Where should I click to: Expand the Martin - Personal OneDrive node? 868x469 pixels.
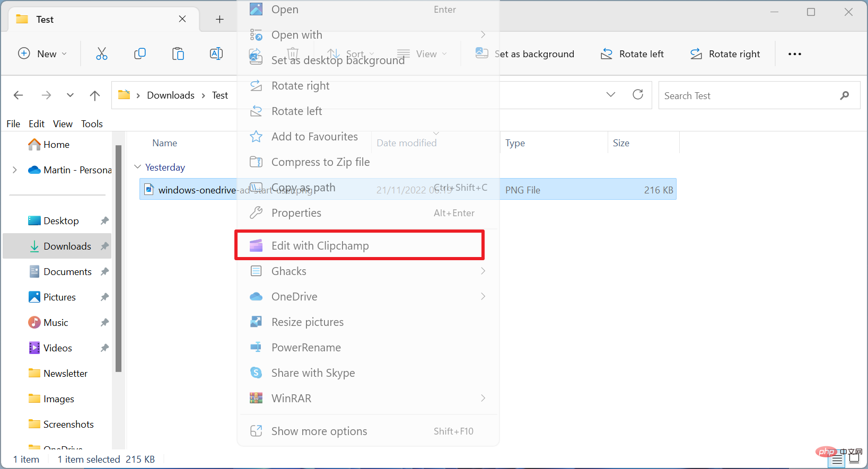click(15, 170)
